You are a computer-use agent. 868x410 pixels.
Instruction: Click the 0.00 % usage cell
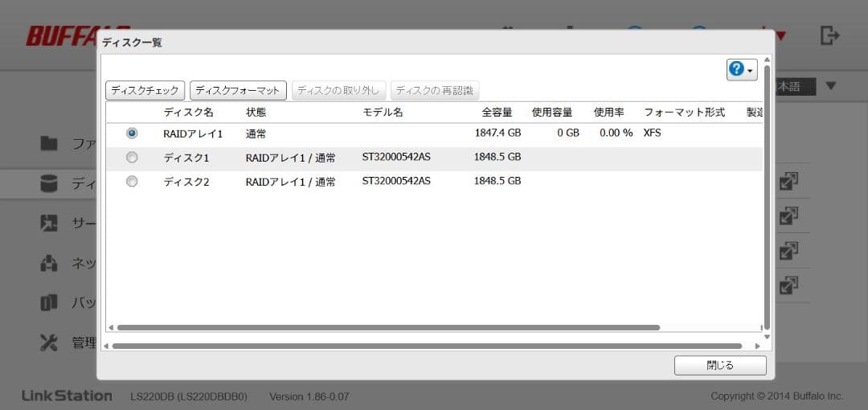[x=616, y=133]
